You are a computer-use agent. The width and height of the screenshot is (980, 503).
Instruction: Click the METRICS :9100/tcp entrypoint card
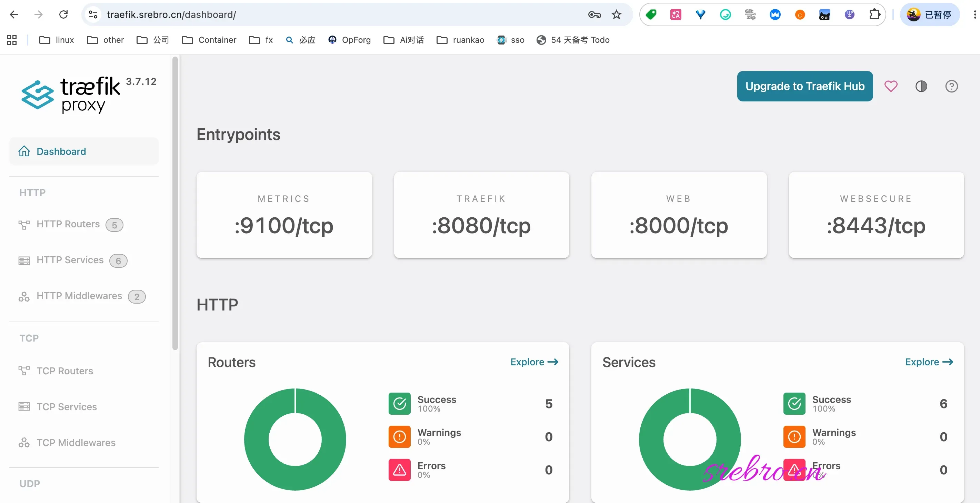point(284,215)
